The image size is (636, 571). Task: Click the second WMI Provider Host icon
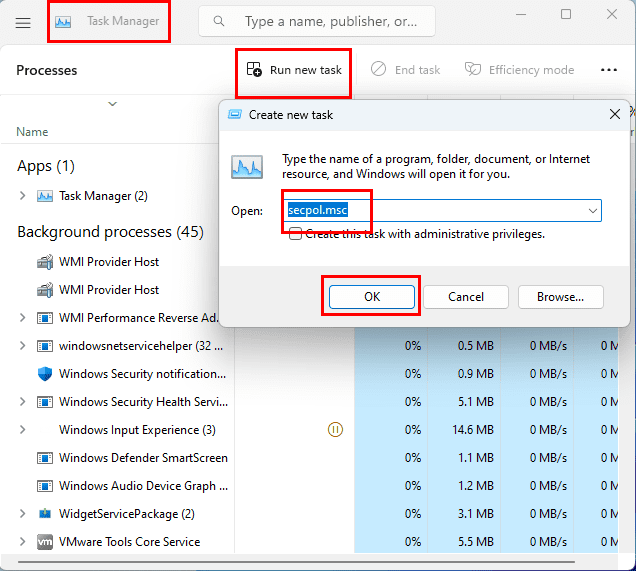[45, 290]
